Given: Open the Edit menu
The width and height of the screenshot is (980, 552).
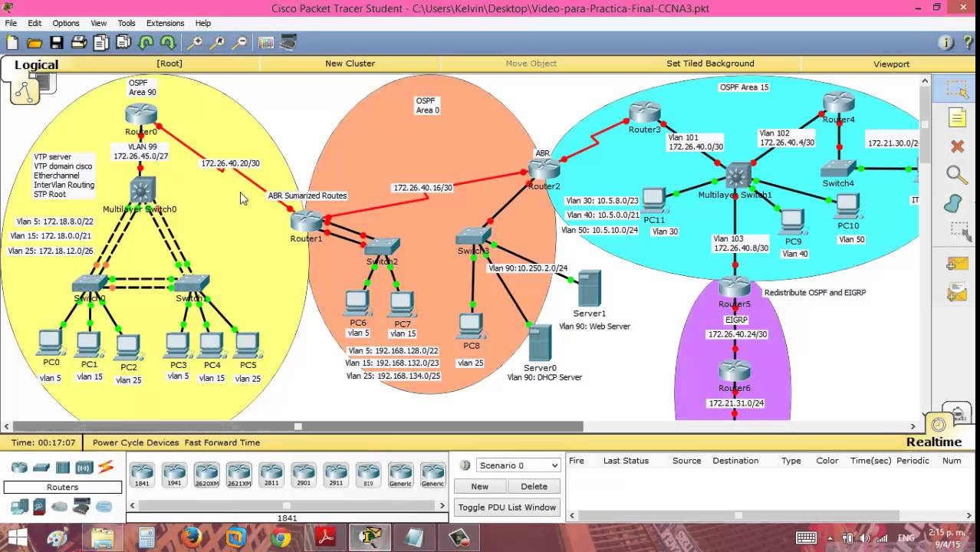Looking at the screenshot, I should point(35,23).
